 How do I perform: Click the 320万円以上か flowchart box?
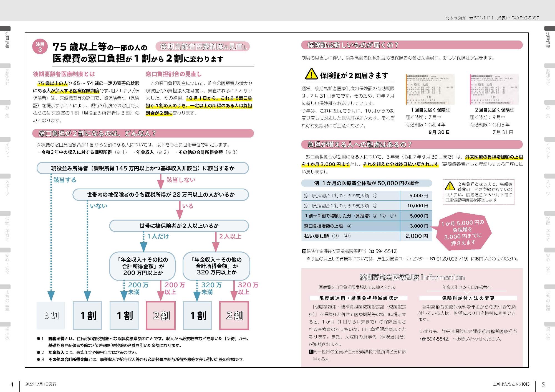tap(216, 266)
